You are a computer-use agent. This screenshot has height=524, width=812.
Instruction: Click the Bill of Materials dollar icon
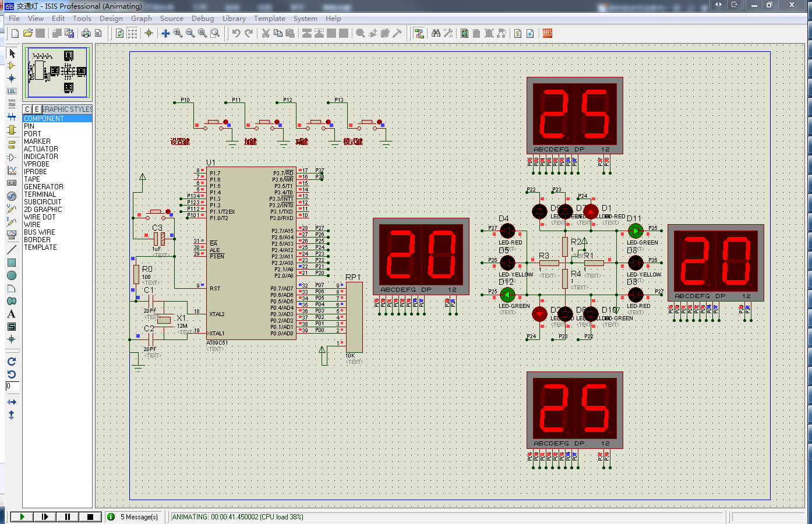pyautogui.click(x=517, y=33)
